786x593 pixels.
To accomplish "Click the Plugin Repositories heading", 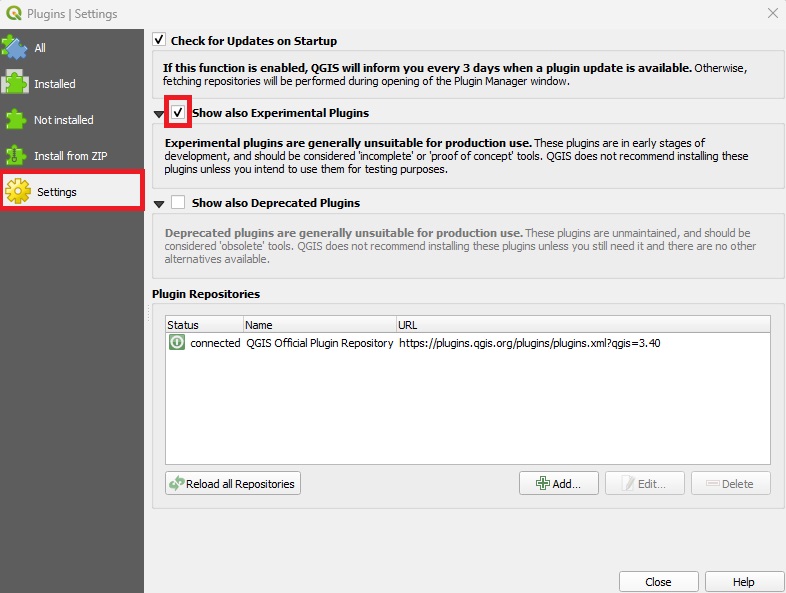I will pos(206,294).
